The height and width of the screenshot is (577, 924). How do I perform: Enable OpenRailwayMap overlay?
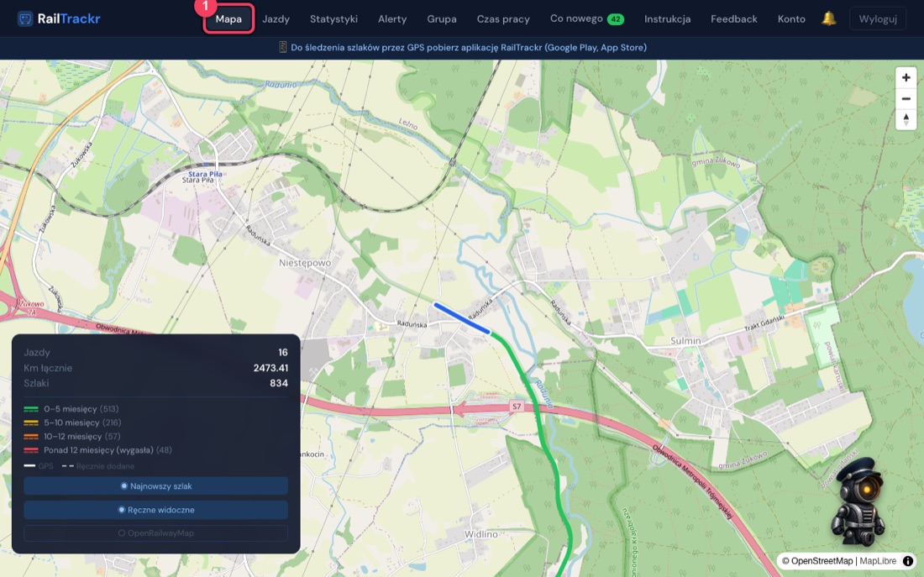point(155,532)
